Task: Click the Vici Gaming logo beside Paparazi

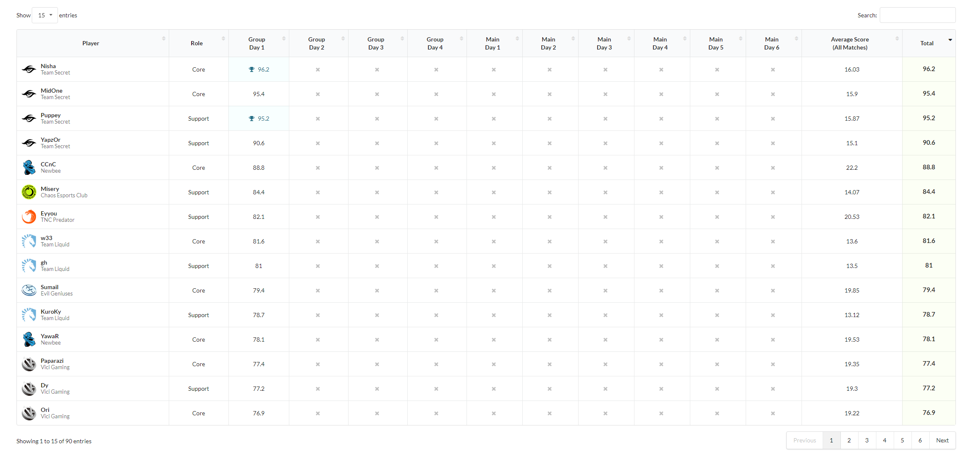Action: tap(29, 364)
